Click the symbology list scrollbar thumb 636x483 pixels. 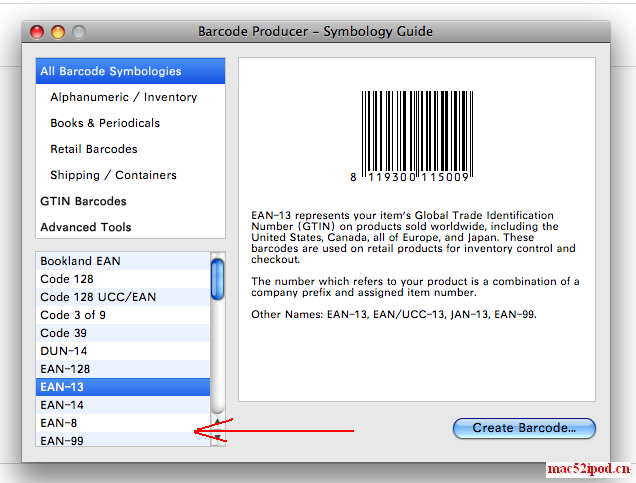click(218, 279)
